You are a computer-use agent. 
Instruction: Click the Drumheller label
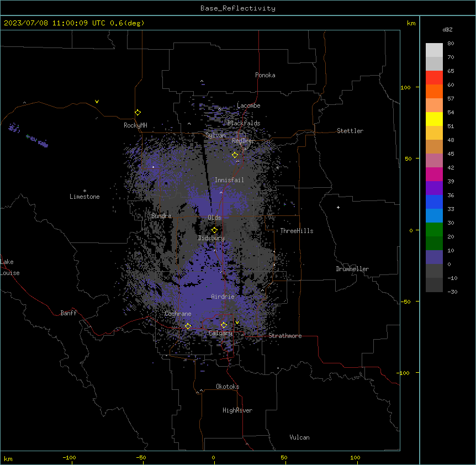coord(352,269)
